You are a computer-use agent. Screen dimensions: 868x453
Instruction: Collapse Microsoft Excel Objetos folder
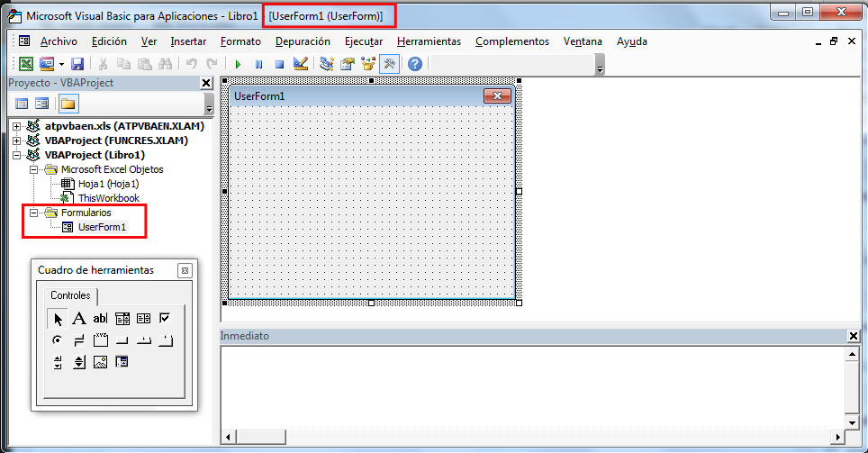34,169
